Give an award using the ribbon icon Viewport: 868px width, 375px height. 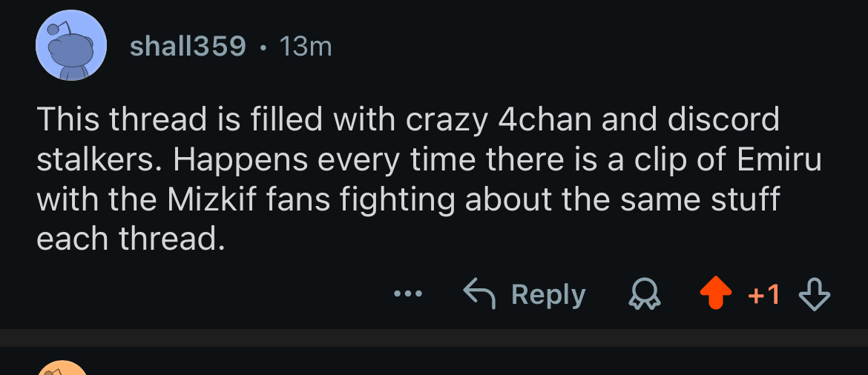643,295
